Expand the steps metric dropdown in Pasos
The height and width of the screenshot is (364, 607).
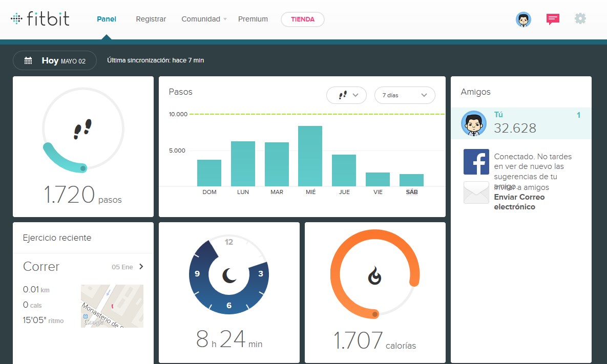click(346, 95)
